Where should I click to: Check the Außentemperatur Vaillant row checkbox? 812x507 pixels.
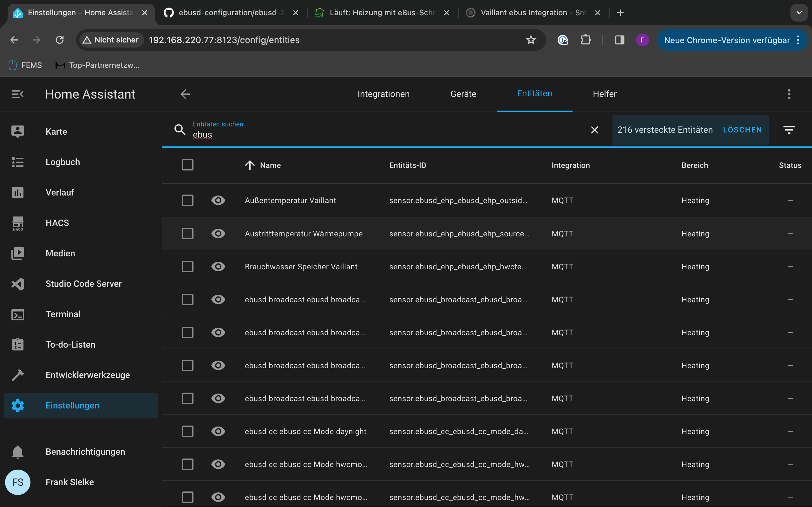pyautogui.click(x=187, y=201)
